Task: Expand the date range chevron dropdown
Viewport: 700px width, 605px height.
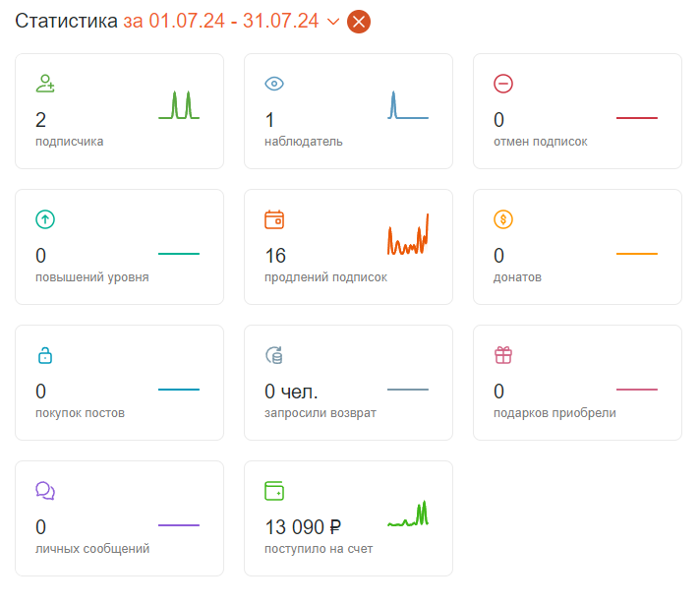Action: click(333, 22)
